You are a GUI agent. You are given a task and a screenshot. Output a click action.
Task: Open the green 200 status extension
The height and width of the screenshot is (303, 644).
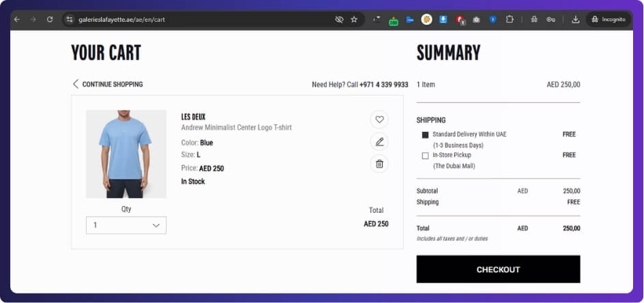click(393, 20)
